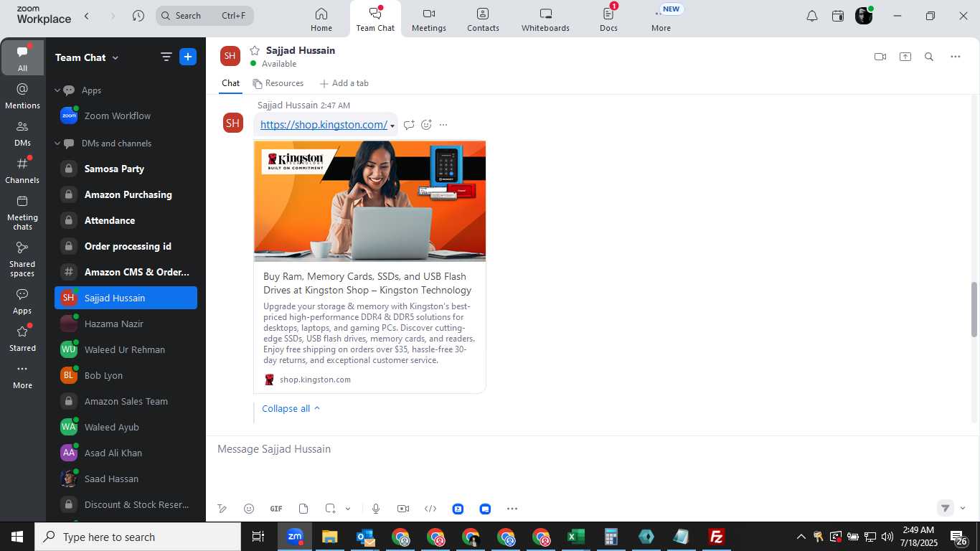This screenshot has width=980, height=551.
Task: Open Shared spaces in sidebar
Action: (22, 259)
